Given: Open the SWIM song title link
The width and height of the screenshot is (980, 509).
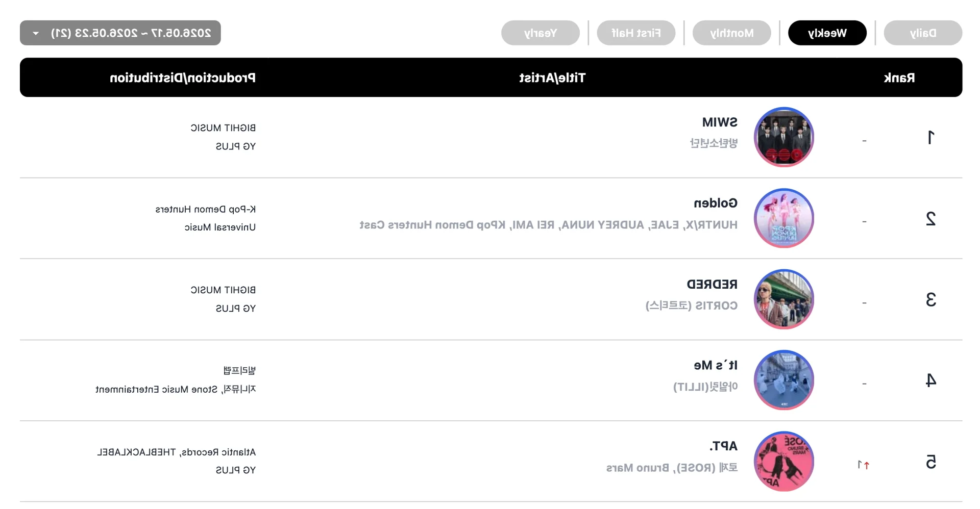Looking at the screenshot, I should click(720, 122).
